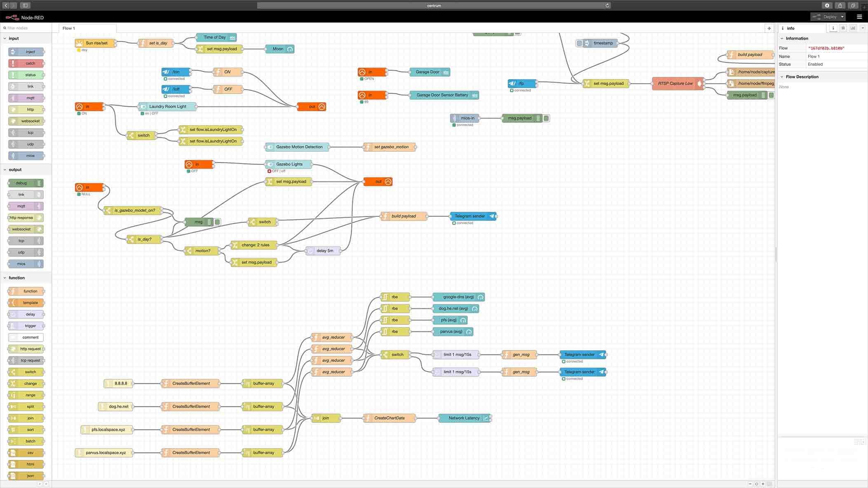Viewport: 868px width, 488px height.
Task: Click the Deploy button
Action: [x=825, y=17]
